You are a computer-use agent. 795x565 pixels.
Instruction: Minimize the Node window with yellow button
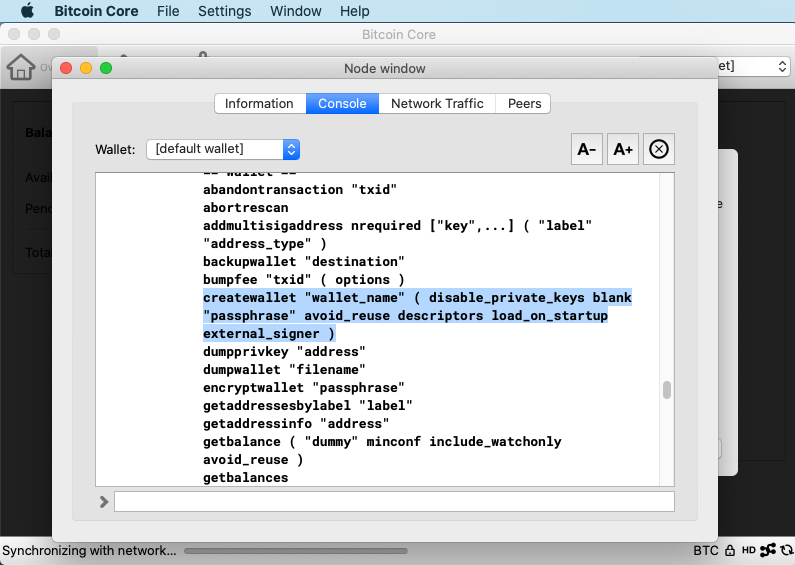tap(86, 68)
